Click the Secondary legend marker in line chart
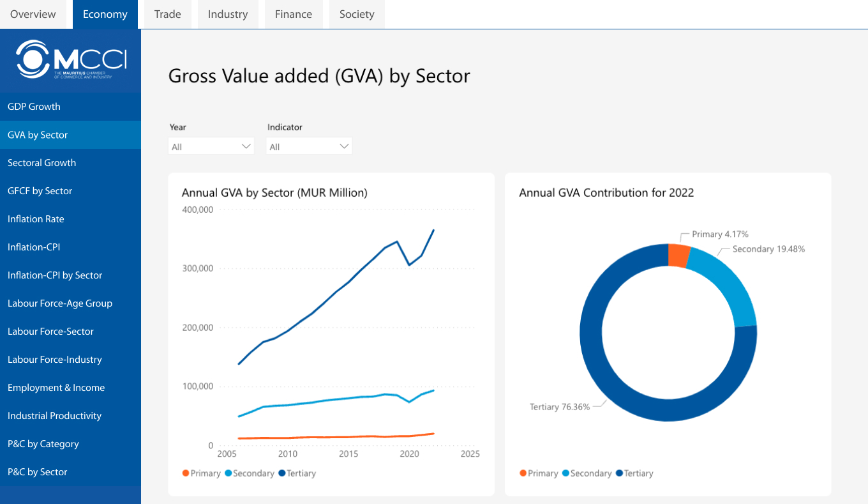The image size is (868, 504). tap(228, 473)
